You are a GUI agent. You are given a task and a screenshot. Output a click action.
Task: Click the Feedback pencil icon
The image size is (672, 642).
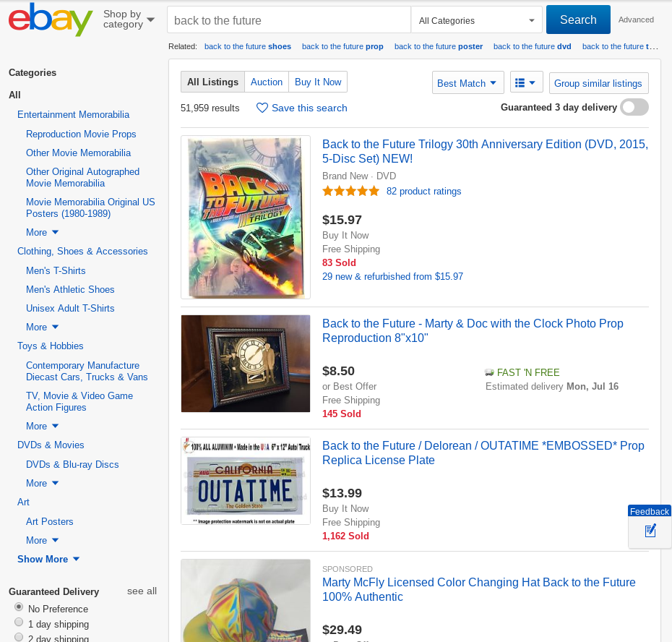coord(649,531)
